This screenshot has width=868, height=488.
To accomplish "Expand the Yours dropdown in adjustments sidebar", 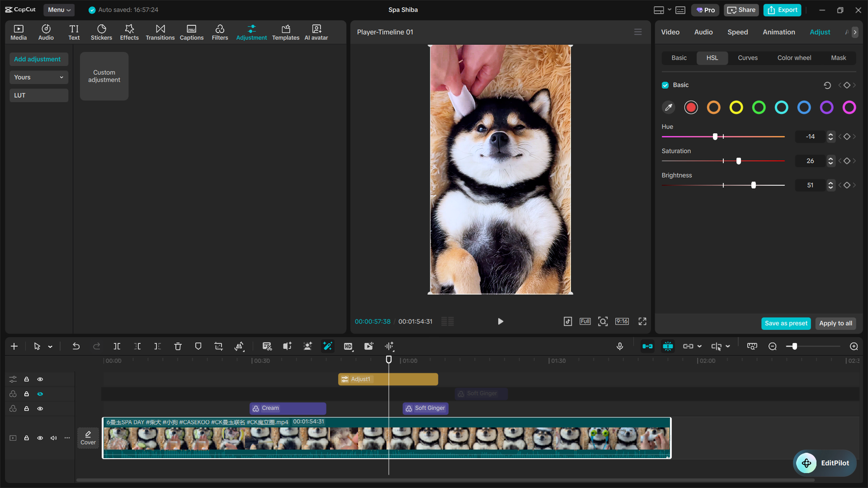I will [39, 77].
